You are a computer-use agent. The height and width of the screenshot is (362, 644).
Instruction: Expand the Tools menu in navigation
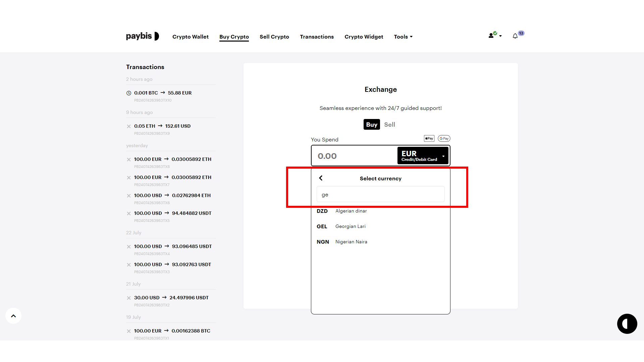(402, 36)
